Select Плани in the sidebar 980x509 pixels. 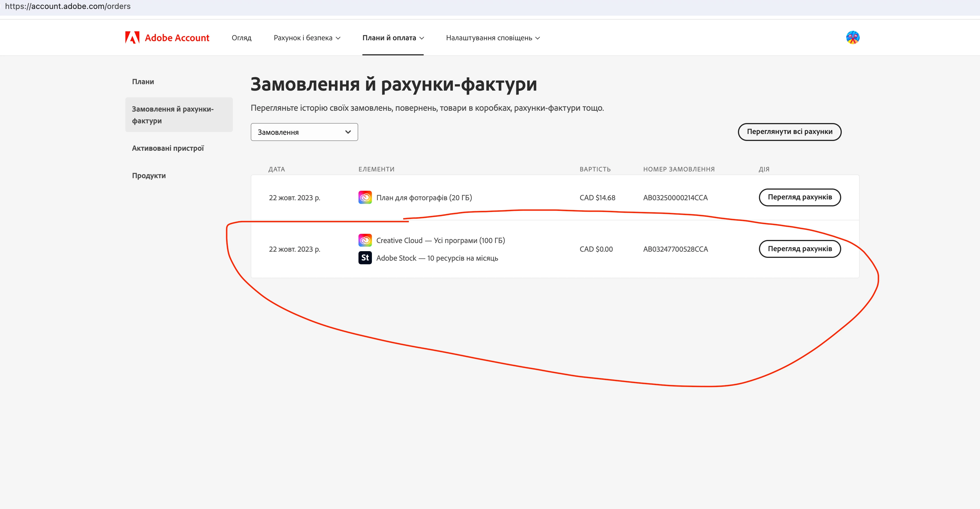[143, 82]
